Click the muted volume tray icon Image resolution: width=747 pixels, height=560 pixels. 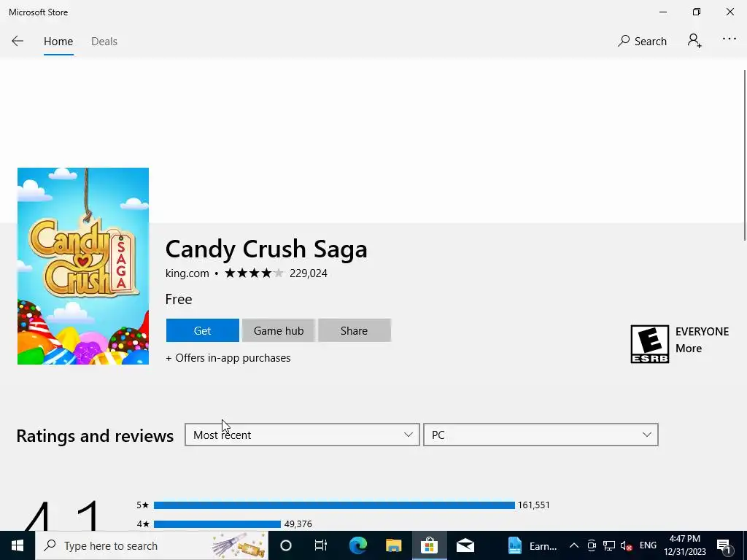click(x=626, y=545)
